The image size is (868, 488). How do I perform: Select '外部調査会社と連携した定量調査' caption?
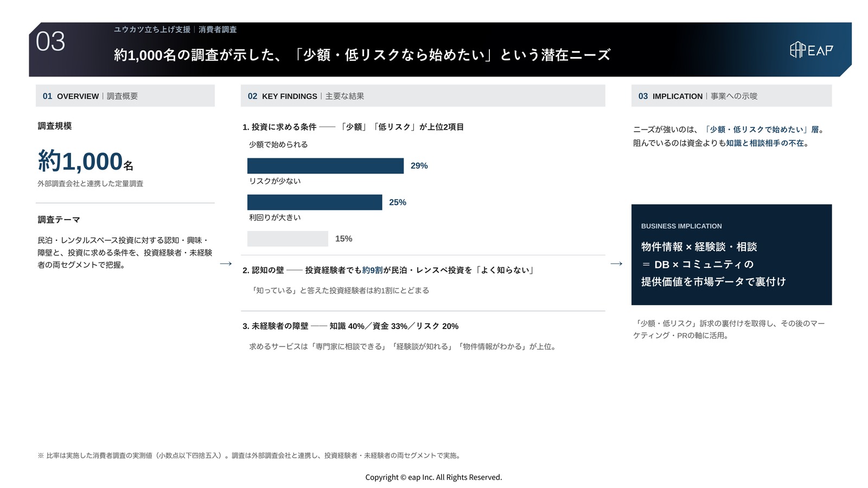pyautogui.click(x=91, y=184)
